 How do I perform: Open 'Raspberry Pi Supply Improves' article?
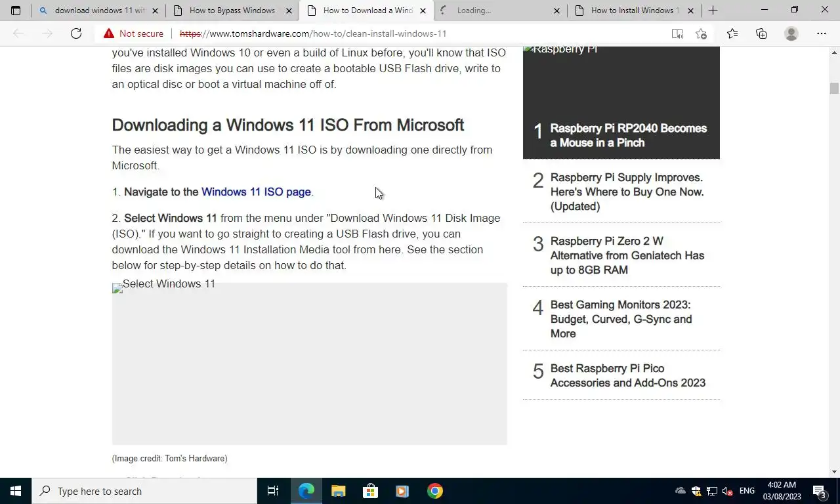coord(627,192)
